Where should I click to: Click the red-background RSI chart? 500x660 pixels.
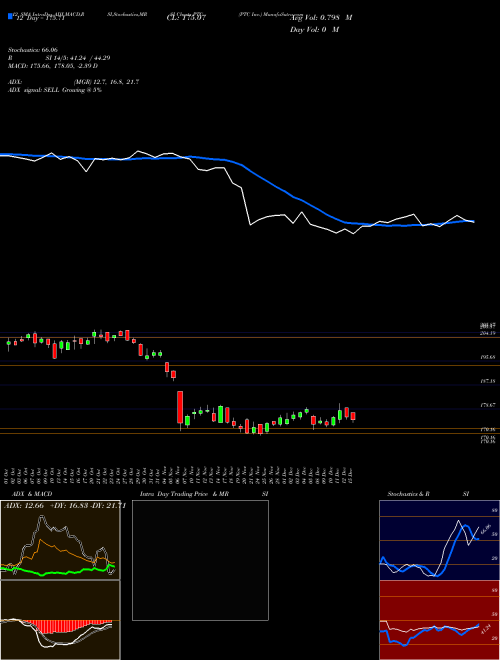coord(439,620)
